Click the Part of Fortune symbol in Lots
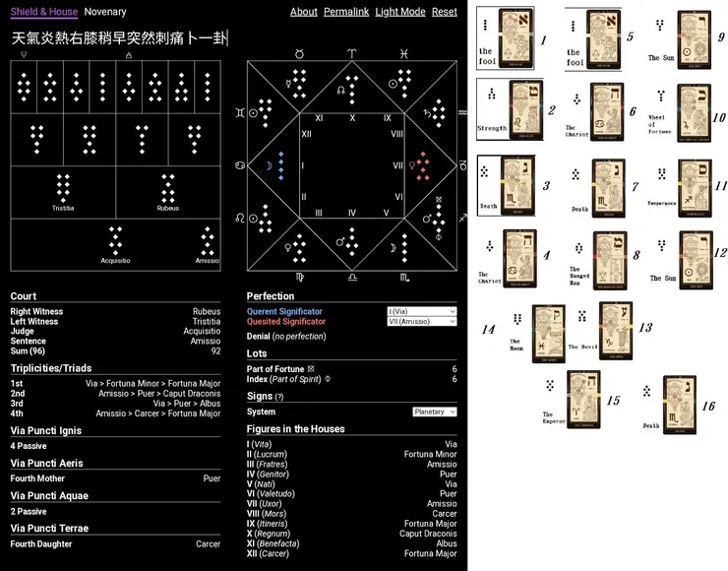 point(311,369)
